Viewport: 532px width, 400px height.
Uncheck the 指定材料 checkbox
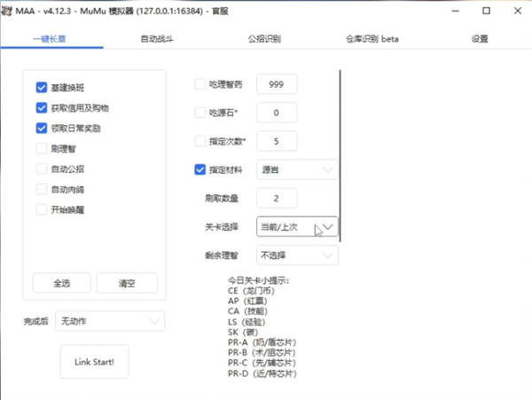(x=199, y=169)
